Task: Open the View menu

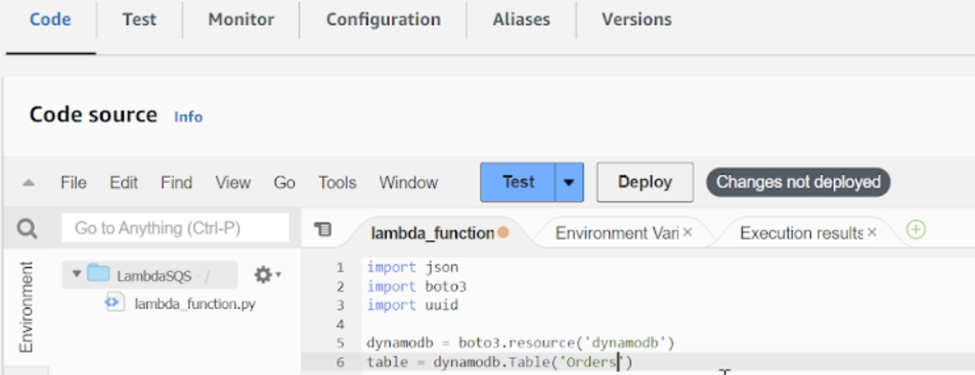Action: pos(233,183)
